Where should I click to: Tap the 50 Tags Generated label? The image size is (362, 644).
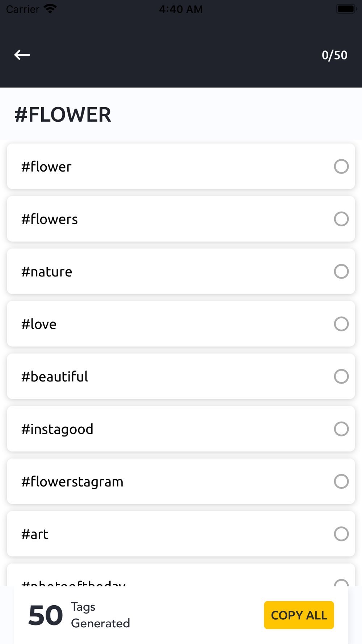pos(79,615)
